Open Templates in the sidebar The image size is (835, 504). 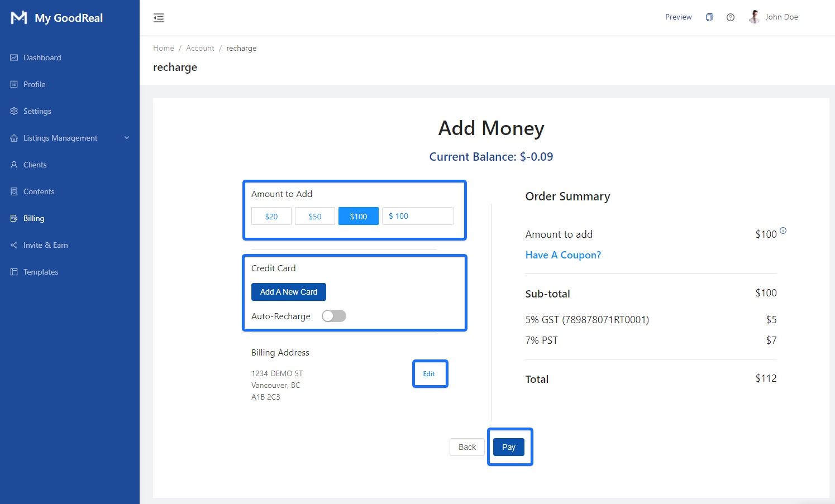click(x=40, y=272)
